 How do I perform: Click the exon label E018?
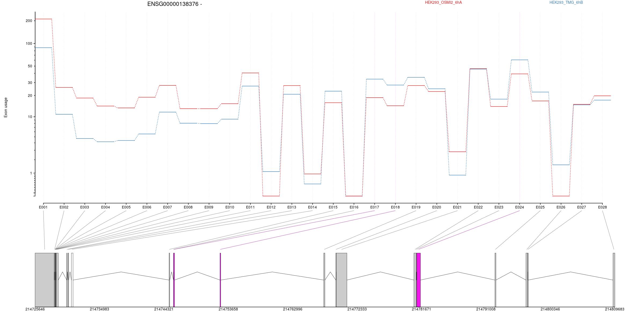(x=395, y=207)
